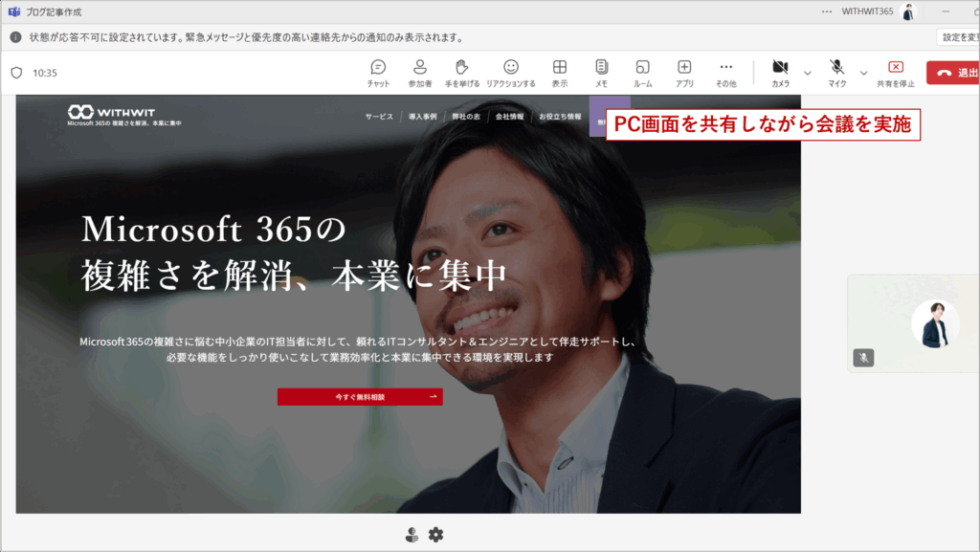Open the リアクションする reactions menu

click(511, 73)
